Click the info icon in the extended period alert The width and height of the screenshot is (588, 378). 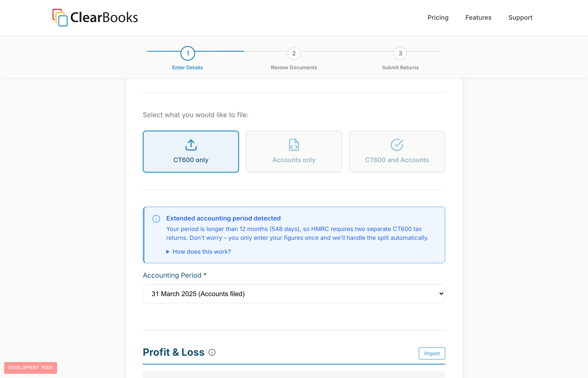156,218
